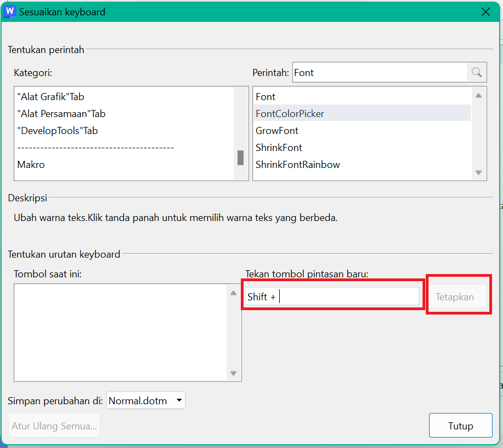
Task: Select the Makro category
Action: [x=31, y=165]
